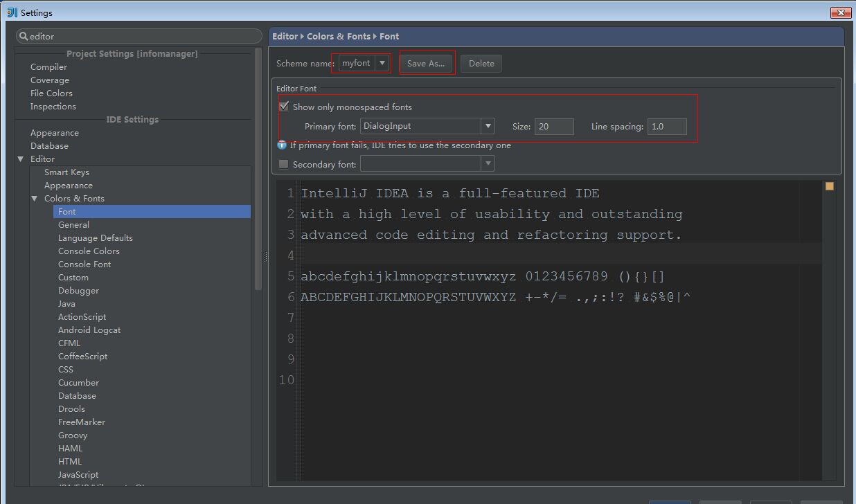This screenshot has height=504, width=856.
Task: Click the lowercase alphabet preview line
Action: tap(483, 276)
